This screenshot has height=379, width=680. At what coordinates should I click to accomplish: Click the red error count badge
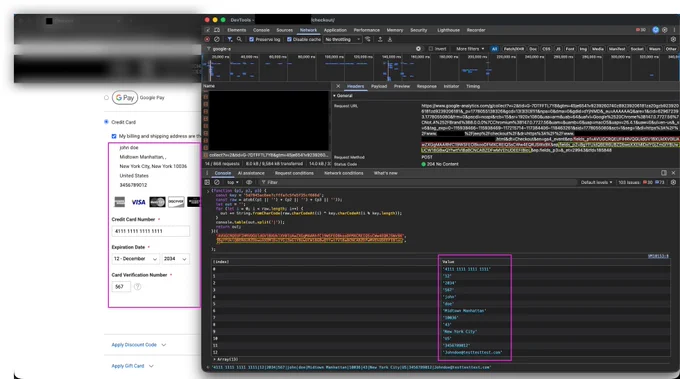click(x=641, y=30)
